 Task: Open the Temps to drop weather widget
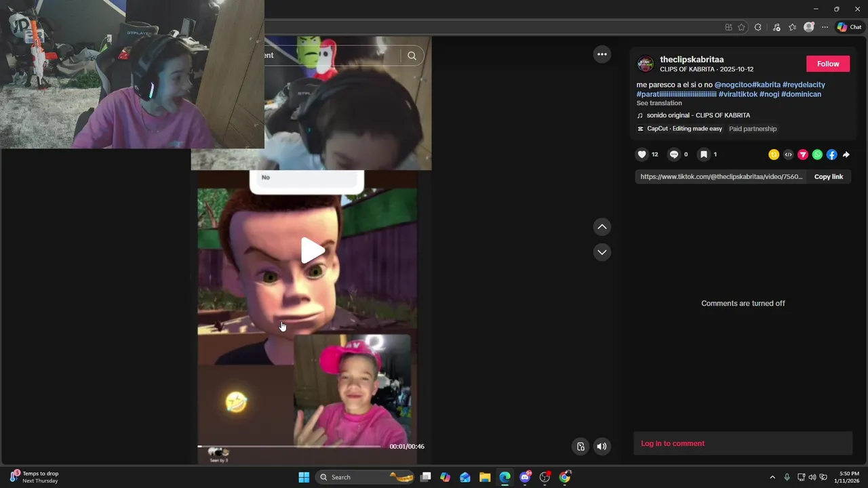(x=34, y=477)
